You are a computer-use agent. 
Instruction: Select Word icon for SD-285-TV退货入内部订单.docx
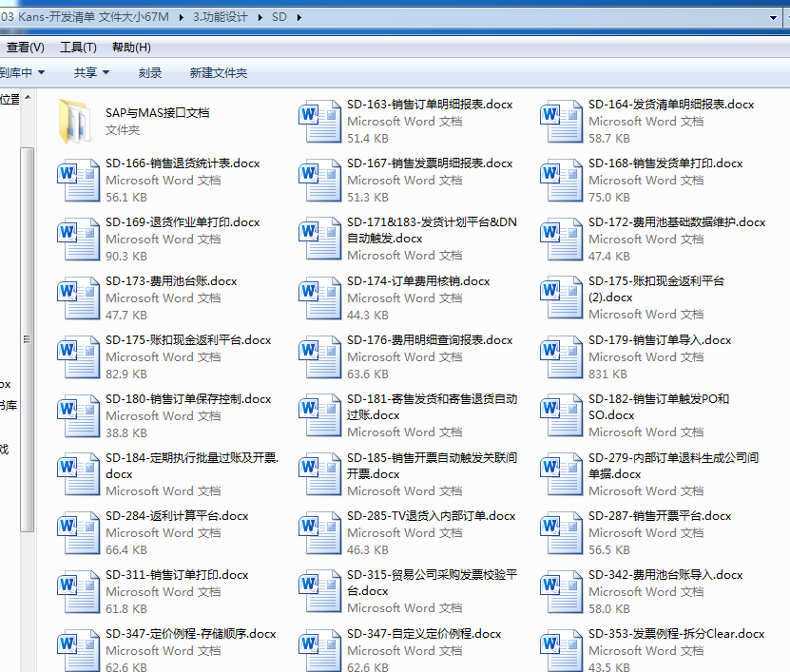tap(319, 532)
